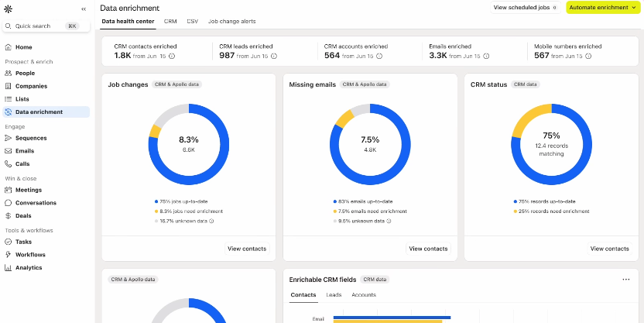Select the Leads tab in Enrichable CRM fields
The height and width of the screenshot is (323, 644).
click(334, 295)
